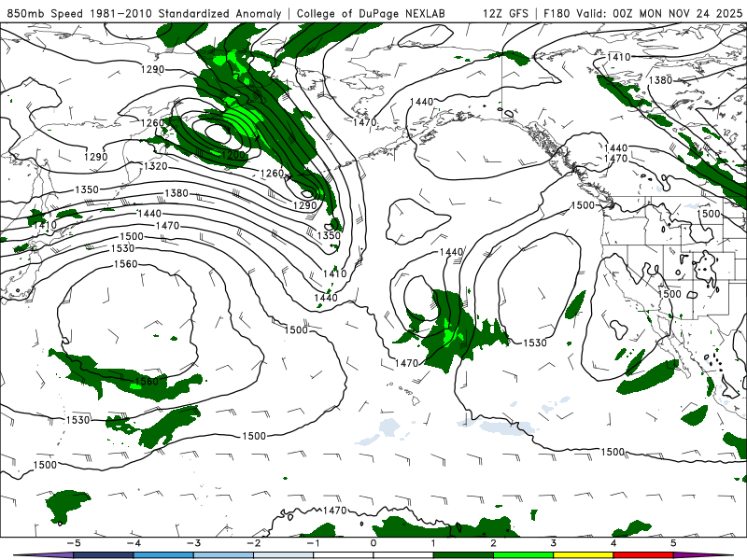747x560 pixels.
Task: Click the "College of DuPage NEXLAB" header text
Action: (371, 13)
